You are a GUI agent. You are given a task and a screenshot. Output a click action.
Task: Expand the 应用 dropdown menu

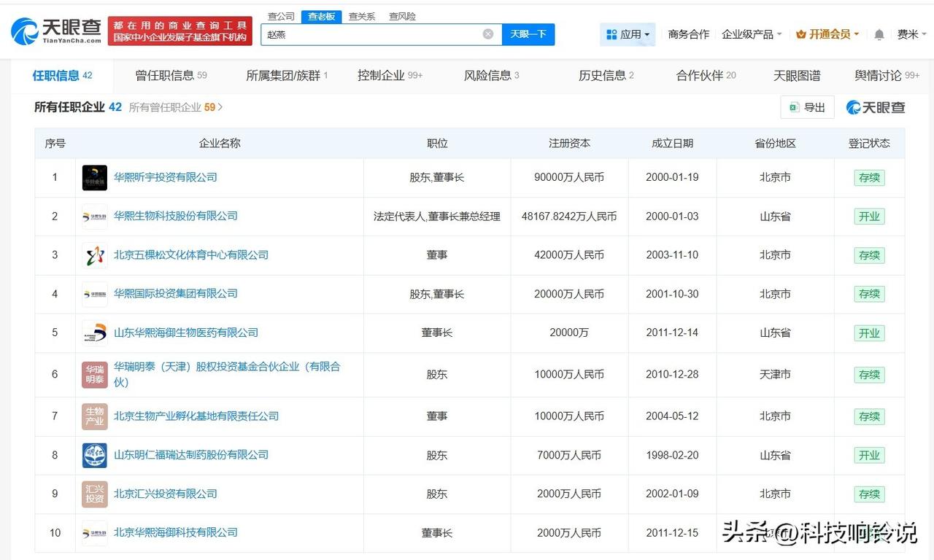coord(627,34)
